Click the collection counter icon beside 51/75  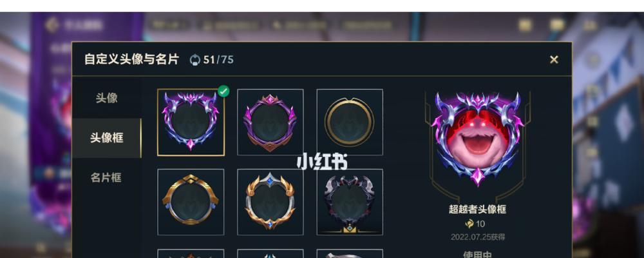tap(194, 60)
